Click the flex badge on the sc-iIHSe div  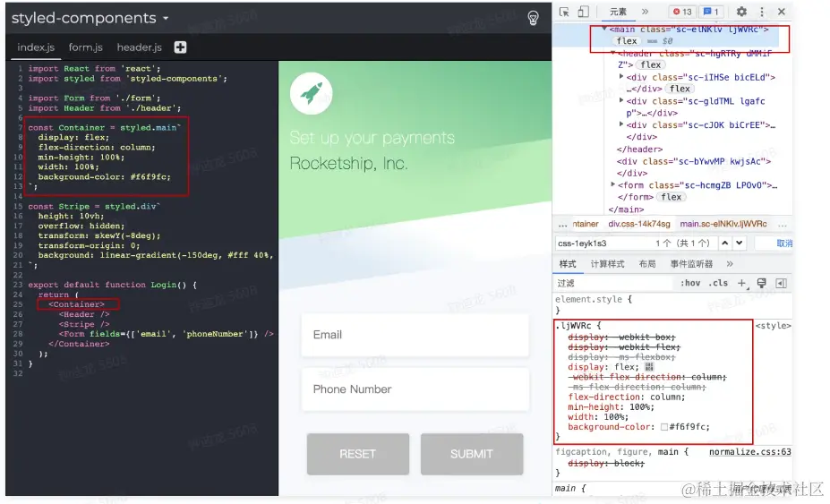tap(680, 89)
